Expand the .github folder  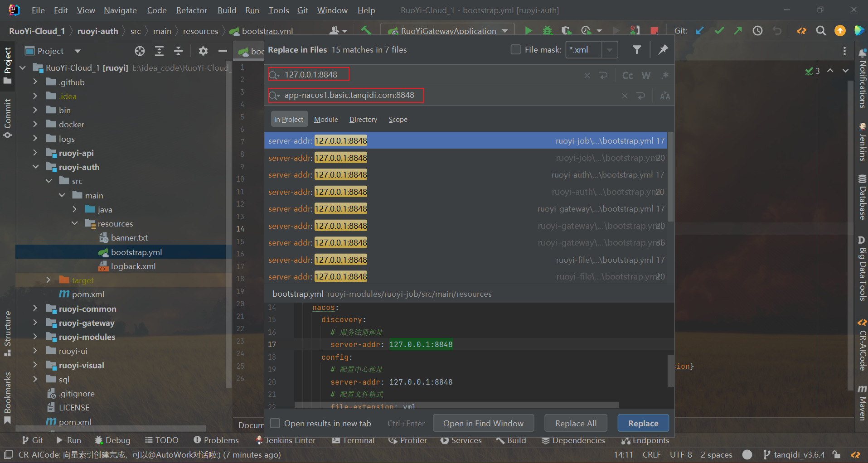click(35, 82)
